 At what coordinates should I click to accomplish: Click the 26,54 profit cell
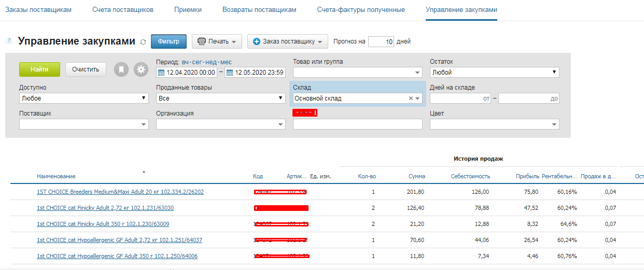tap(531, 240)
